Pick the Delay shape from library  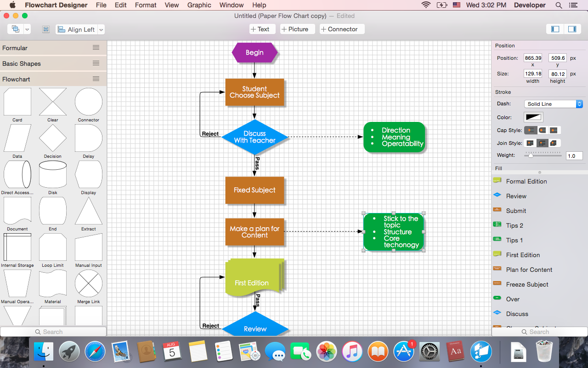coord(89,138)
